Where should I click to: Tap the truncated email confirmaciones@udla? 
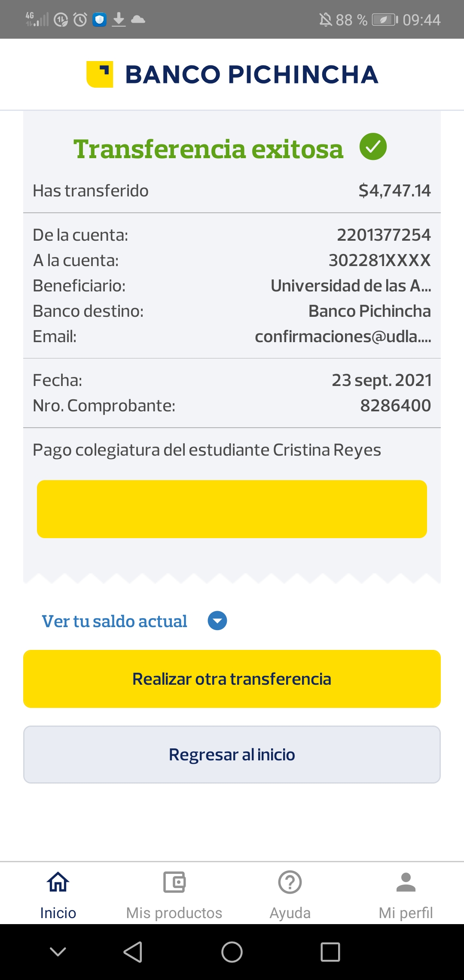[x=343, y=337]
